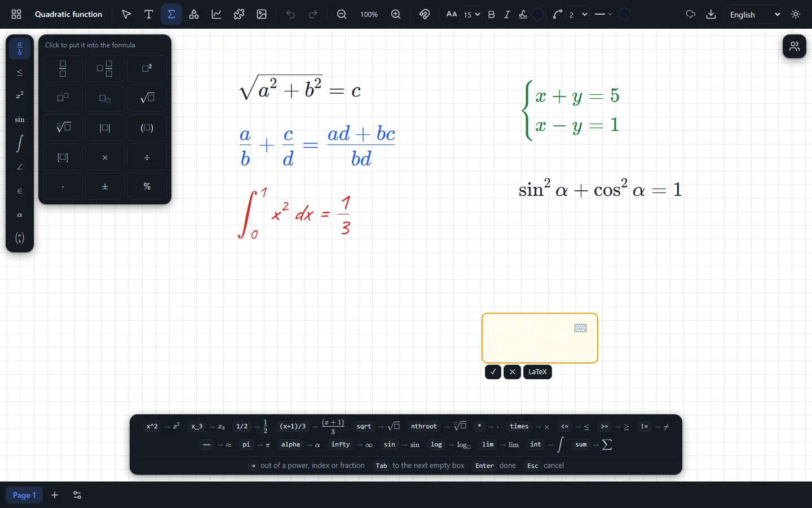Insert the squared template

click(147, 69)
